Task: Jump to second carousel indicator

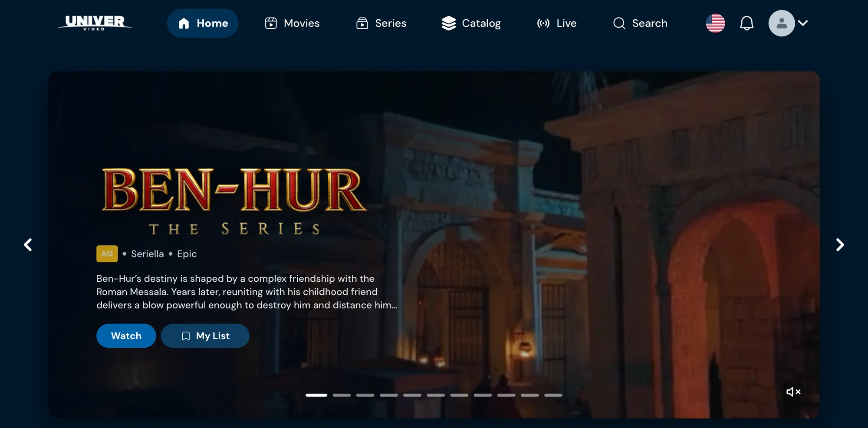Action: [x=342, y=395]
